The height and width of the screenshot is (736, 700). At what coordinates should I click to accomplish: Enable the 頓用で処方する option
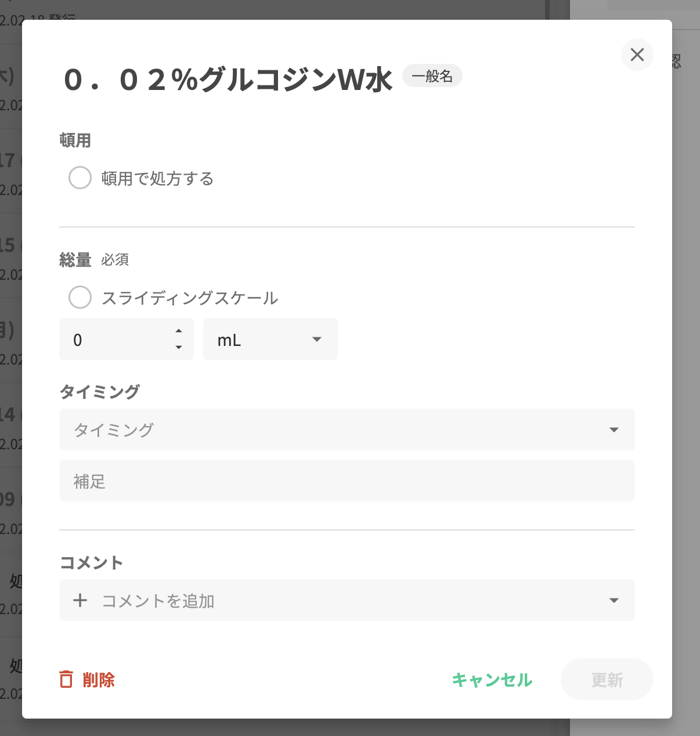[x=80, y=178]
